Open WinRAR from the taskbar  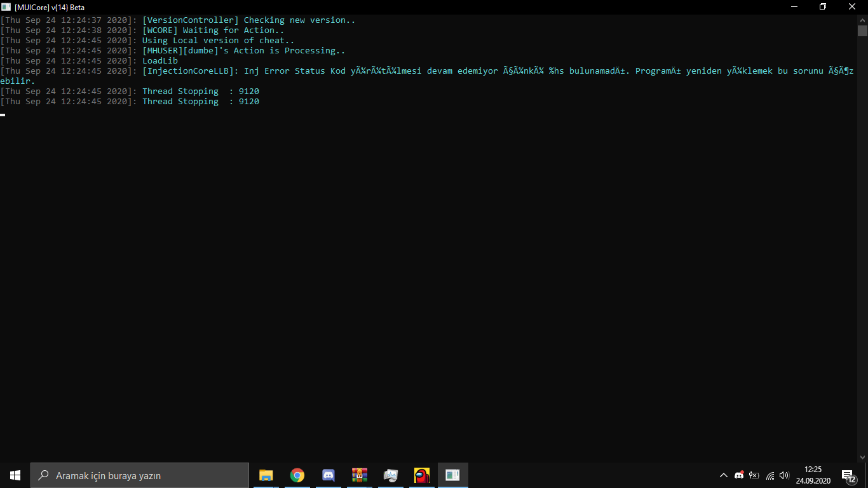360,475
